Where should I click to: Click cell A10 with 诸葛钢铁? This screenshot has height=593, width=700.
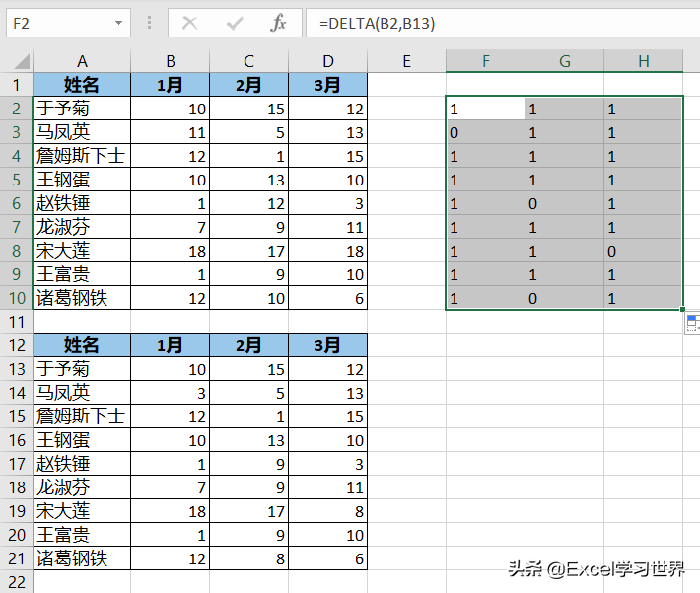click(x=82, y=298)
